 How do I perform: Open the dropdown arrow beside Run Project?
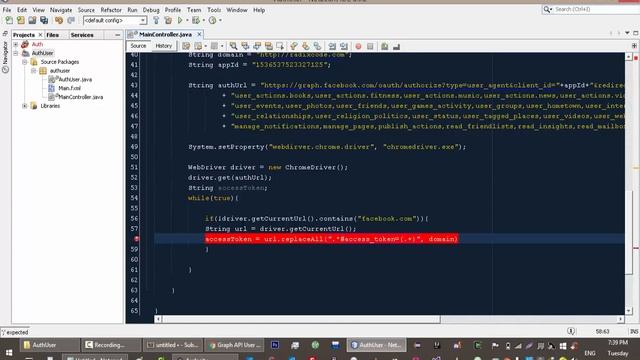187,20
